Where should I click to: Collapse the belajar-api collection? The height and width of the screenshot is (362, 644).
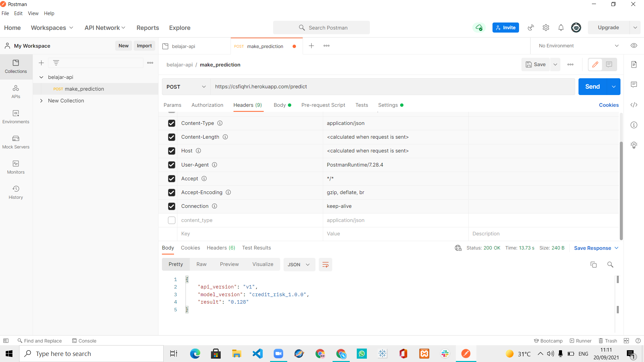41,77
